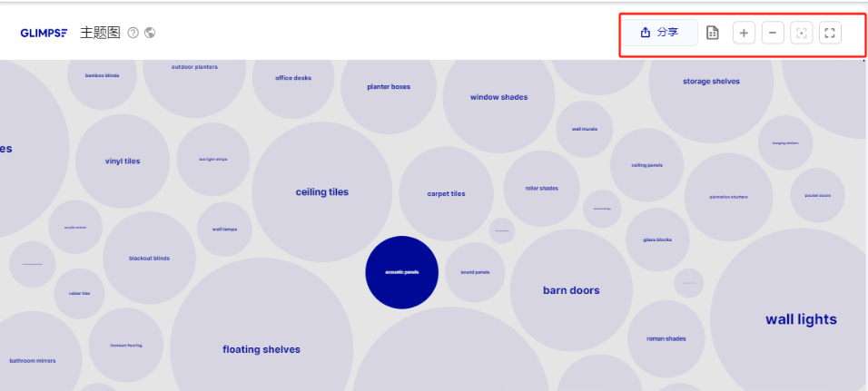Select the plantation shutters bubble

click(x=728, y=197)
